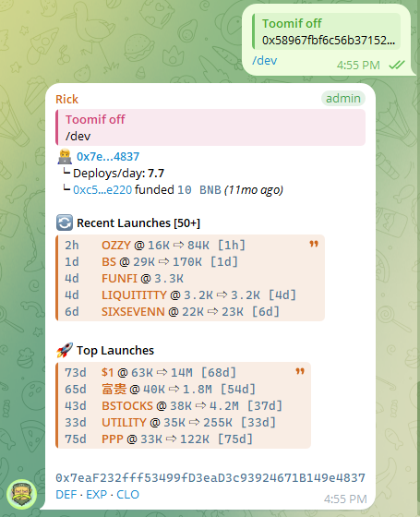
Task: Open BSTOCKS token link
Action: 127,406
